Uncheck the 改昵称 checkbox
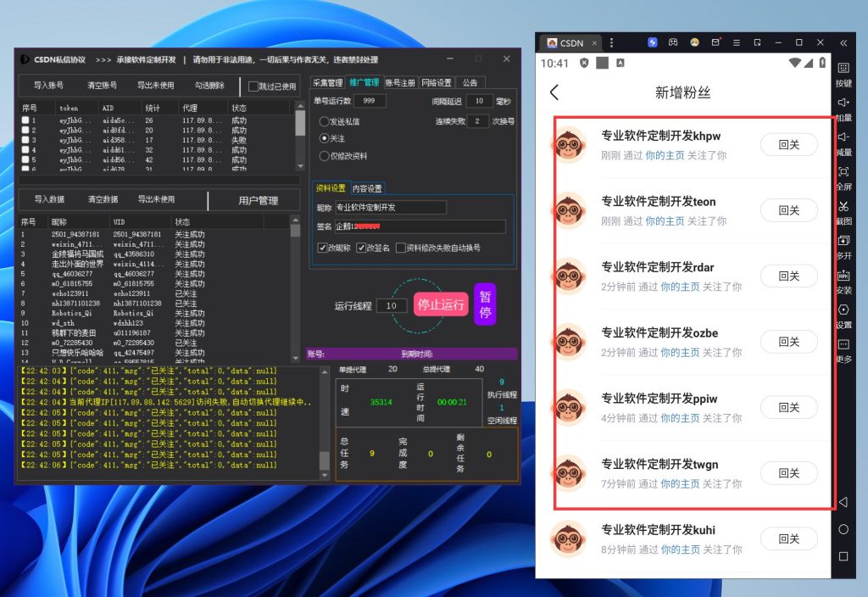Viewport: 868px width, 597px height. click(x=322, y=248)
